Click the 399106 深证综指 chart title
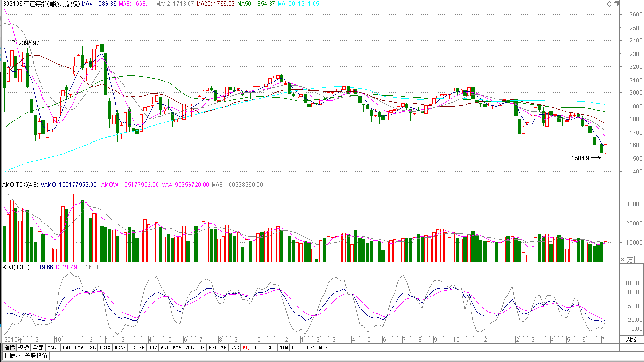Viewport: 644px width, 362px height. click(x=41, y=4)
